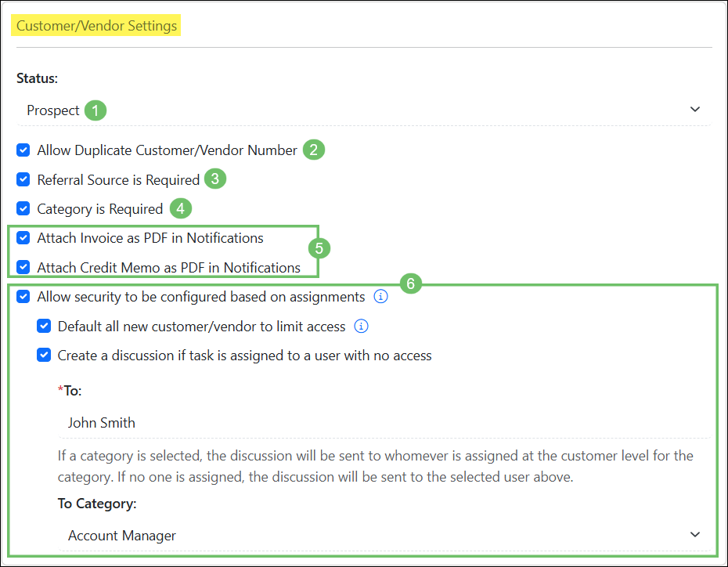Expand the Account Manager selection chevron
This screenshot has width=728, height=567.
point(694,536)
